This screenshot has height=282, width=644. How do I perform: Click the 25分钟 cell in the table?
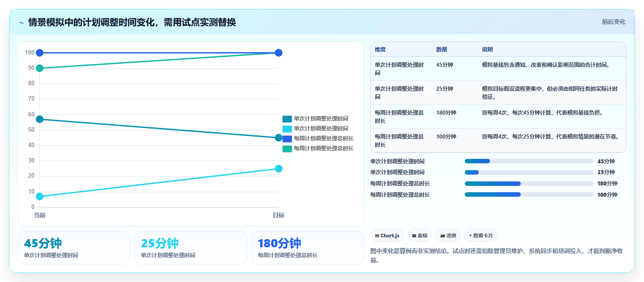coord(445,88)
